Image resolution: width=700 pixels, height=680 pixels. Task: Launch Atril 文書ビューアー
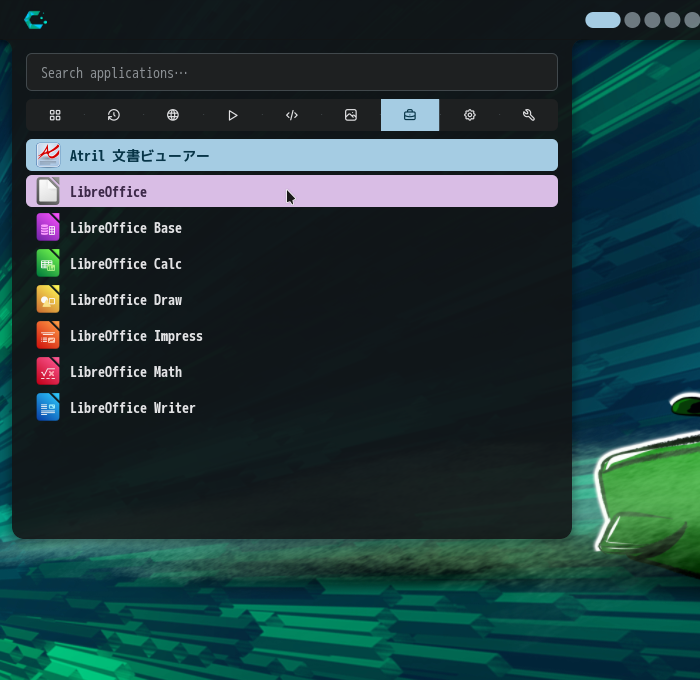[x=292, y=155]
